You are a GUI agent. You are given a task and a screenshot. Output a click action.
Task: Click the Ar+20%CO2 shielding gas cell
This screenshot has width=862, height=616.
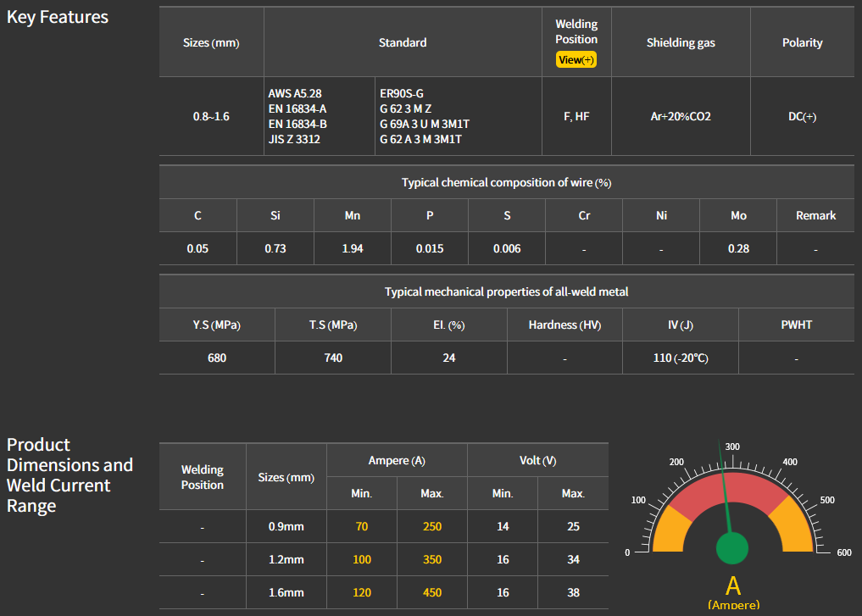tap(681, 116)
